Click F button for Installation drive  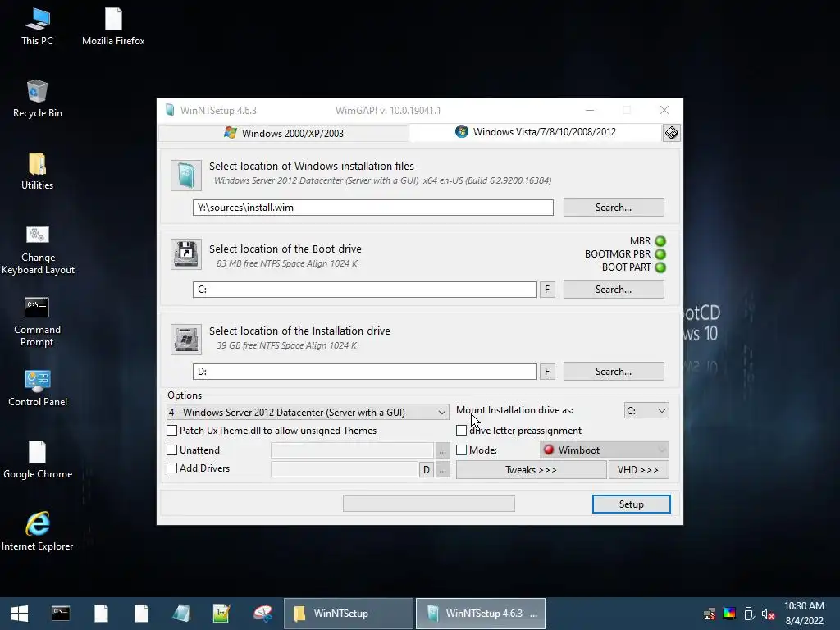pos(547,372)
